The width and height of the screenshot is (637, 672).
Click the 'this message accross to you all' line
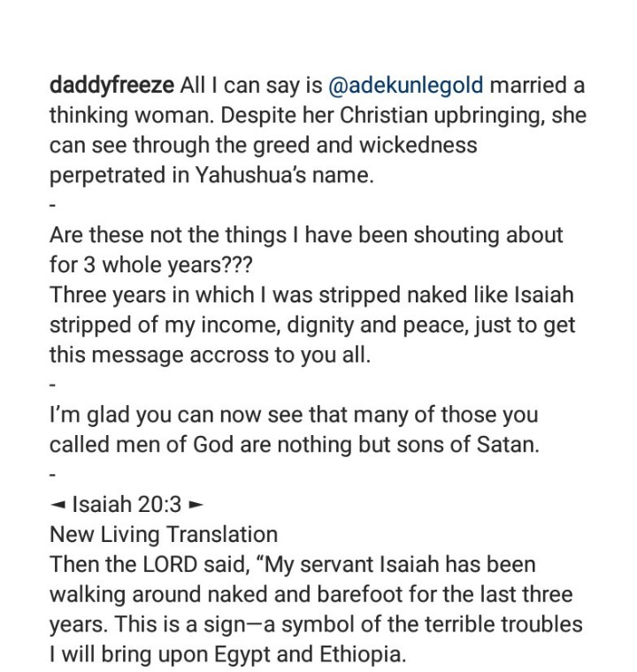click(210, 355)
